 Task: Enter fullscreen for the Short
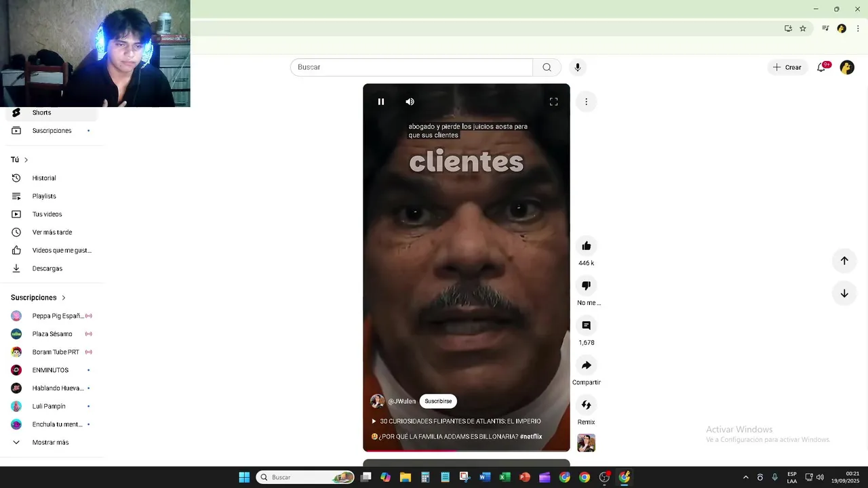click(x=553, y=102)
